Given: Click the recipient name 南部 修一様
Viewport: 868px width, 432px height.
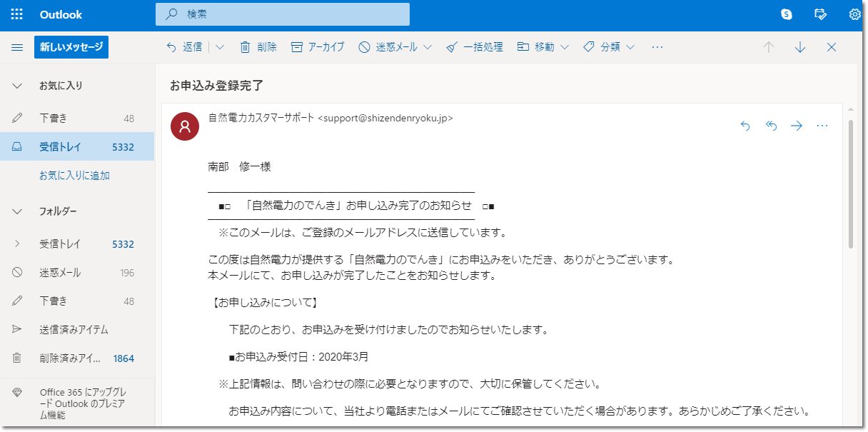Looking at the screenshot, I should 239,167.
